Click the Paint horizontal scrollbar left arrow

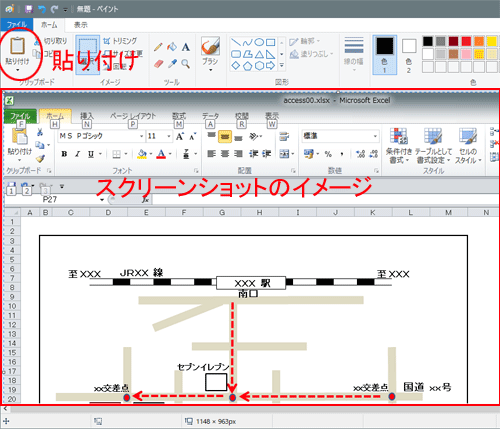click(5, 409)
